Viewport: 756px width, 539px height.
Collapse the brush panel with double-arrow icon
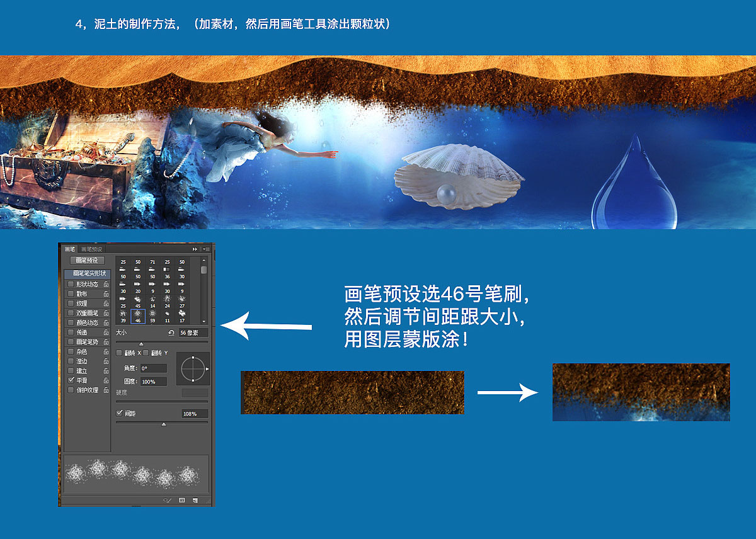(x=195, y=249)
